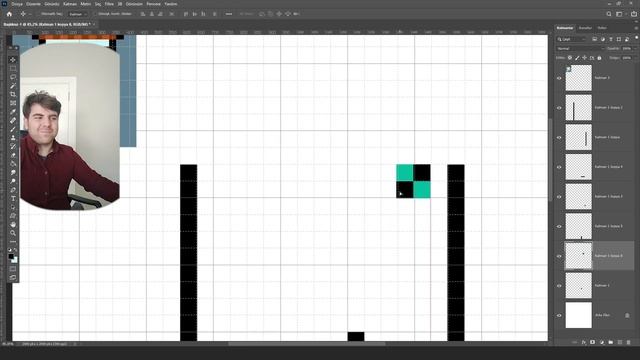Image resolution: width=640 pixels, height=360 pixels.
Task: Switch to the Kanallar tab
Action: (585, 28)
